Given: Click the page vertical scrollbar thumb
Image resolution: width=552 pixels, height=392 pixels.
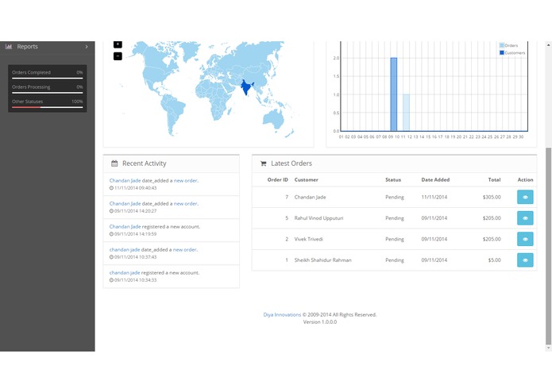Looking at the screenshot, I should pyautogui.click(x=548, y=246).
